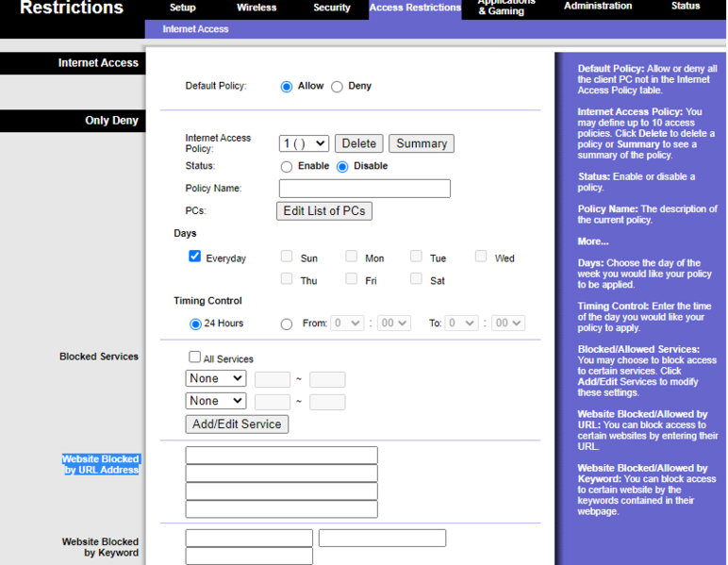Screen dimensions: 728x565
Task: Click the More... help link
Action: tap(593, 241)
